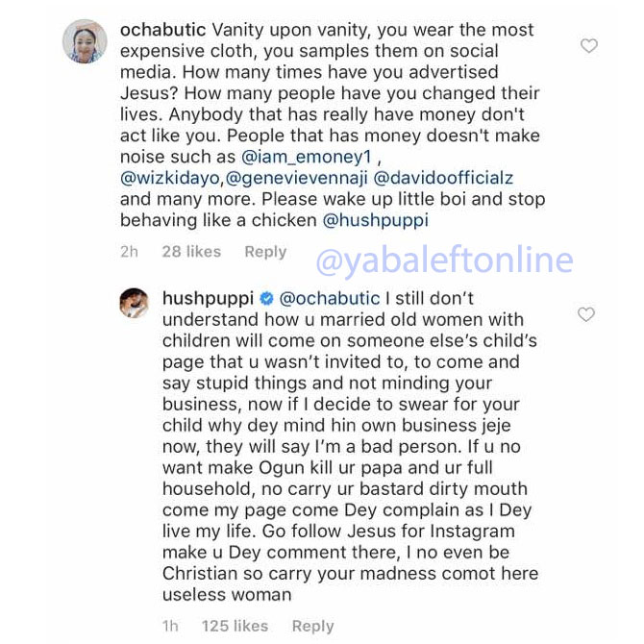644x644 pixels.
Task: View the 125 likes list
Action: pyautogui.click(x=235, y=626)
